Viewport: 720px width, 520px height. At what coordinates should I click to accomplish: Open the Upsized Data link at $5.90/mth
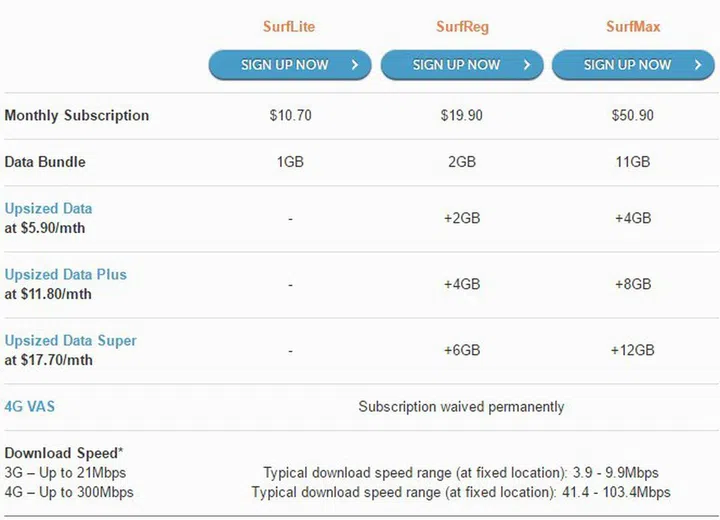click(x=48, y=208)
